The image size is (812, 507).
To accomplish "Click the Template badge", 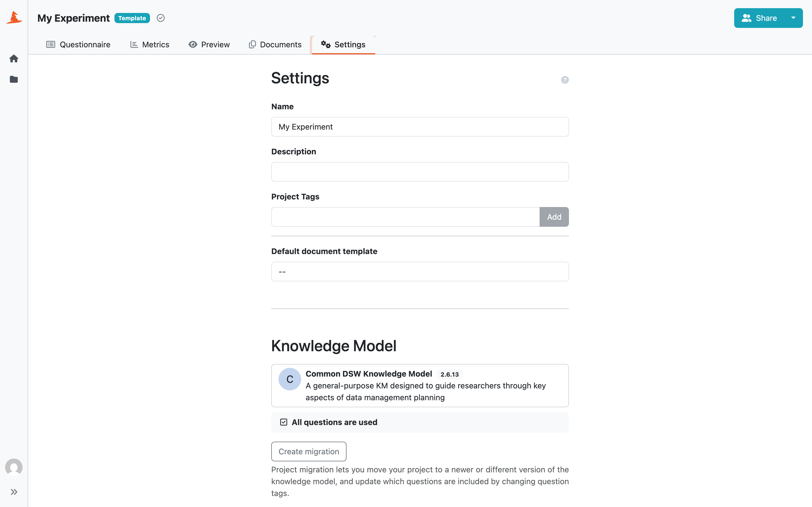I will tap(132, 18).
